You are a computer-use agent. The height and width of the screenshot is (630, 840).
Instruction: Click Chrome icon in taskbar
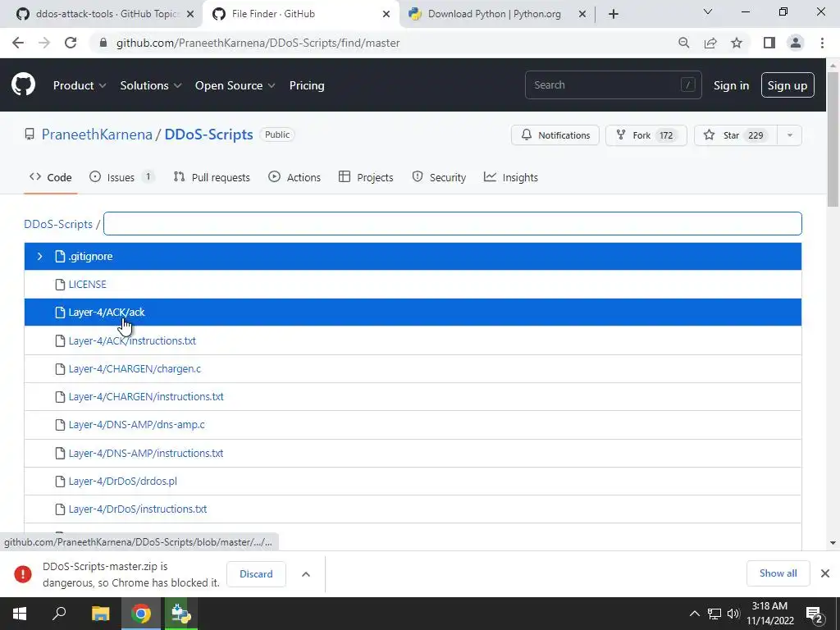point(141,614)
